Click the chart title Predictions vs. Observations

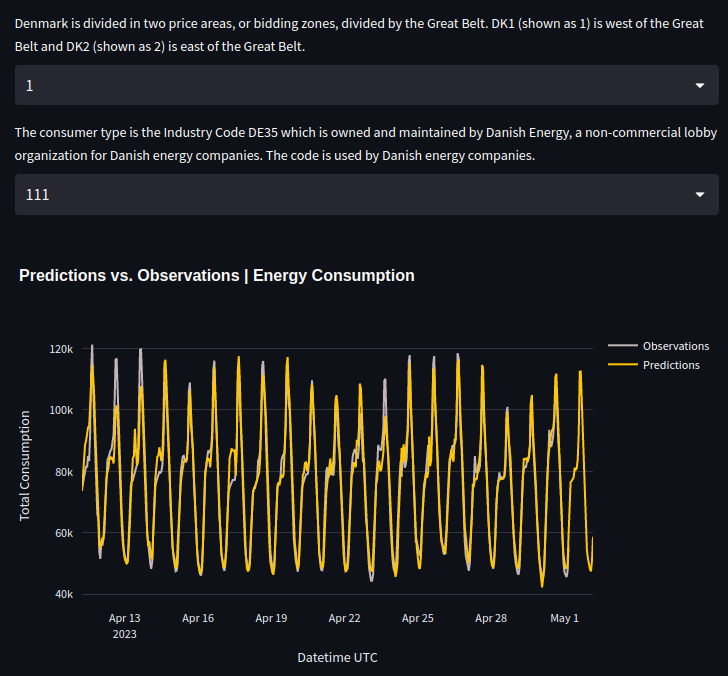click(x=216, y=275)
